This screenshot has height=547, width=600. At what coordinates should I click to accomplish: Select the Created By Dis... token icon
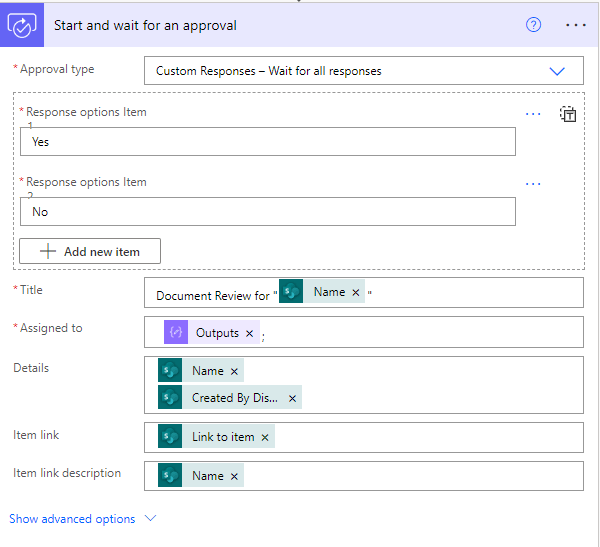click(170, 397)
